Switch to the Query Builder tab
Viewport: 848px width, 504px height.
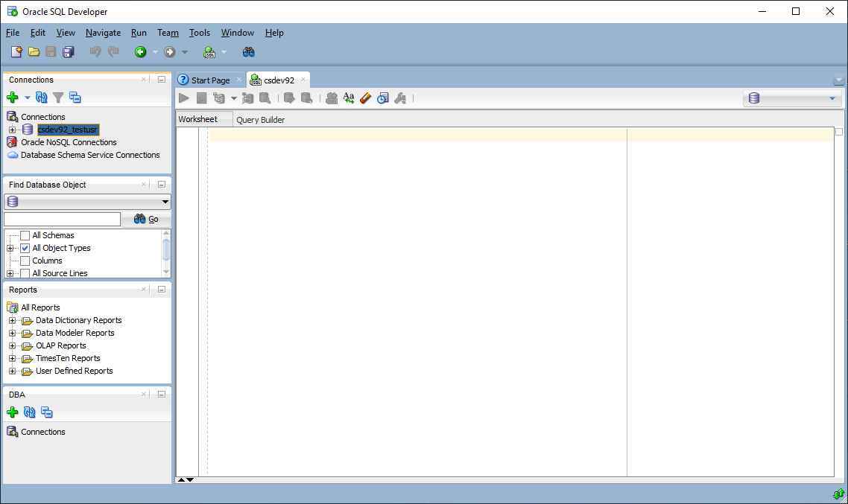pos(260,120)
